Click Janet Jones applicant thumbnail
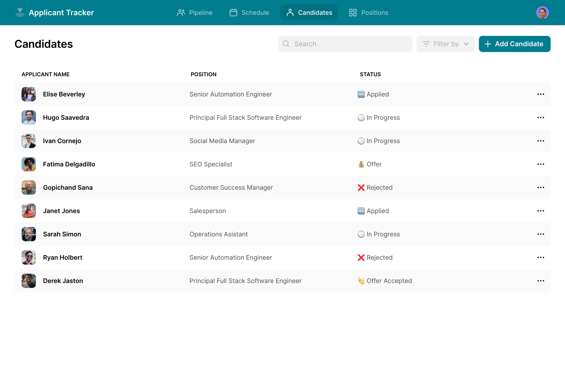This screenshot has width=565, height=392. tap(28, 211)
